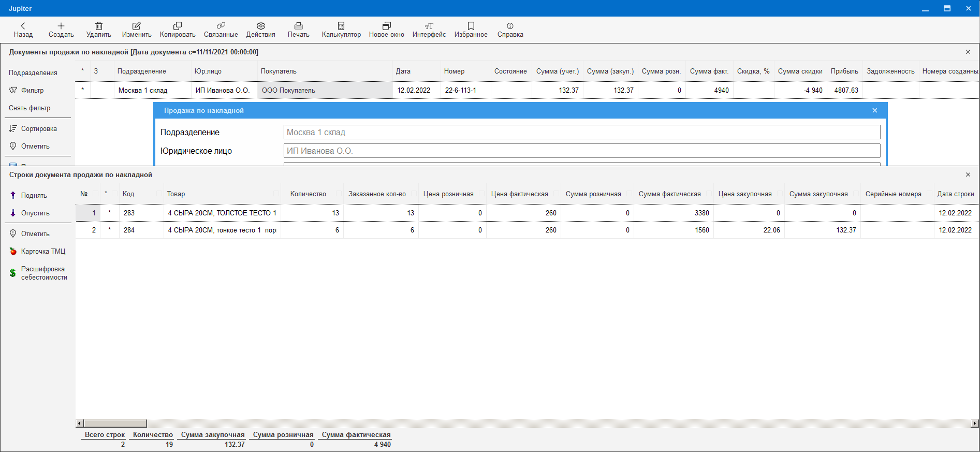
Task: Click the scrollbar right arrow
Action: [975, 424]
